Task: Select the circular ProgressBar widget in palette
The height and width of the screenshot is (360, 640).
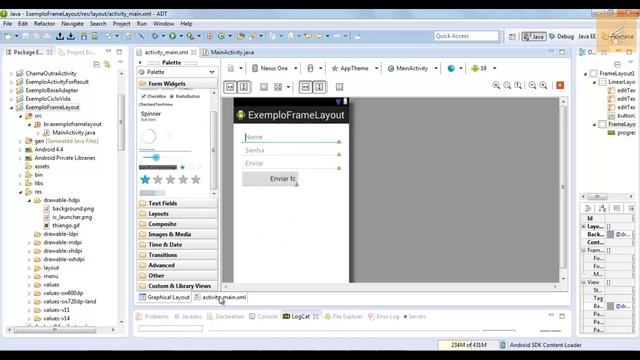Action: pos(149,136)
